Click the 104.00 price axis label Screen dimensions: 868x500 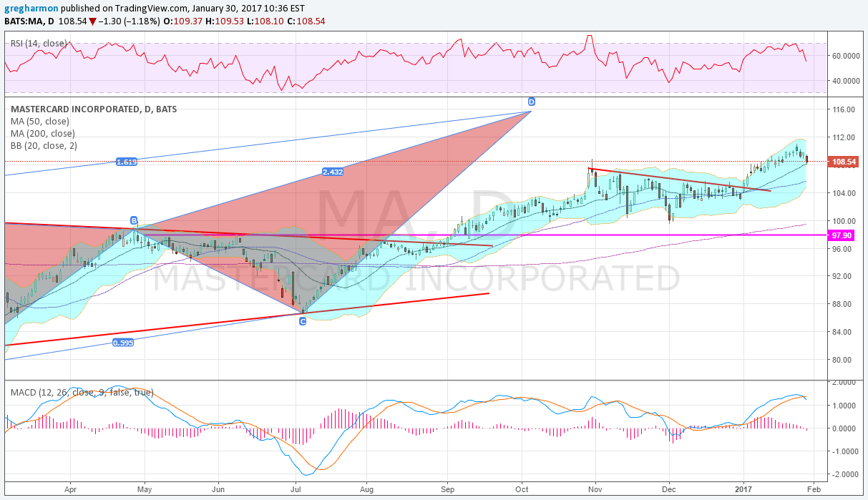(x=844, y=193)
